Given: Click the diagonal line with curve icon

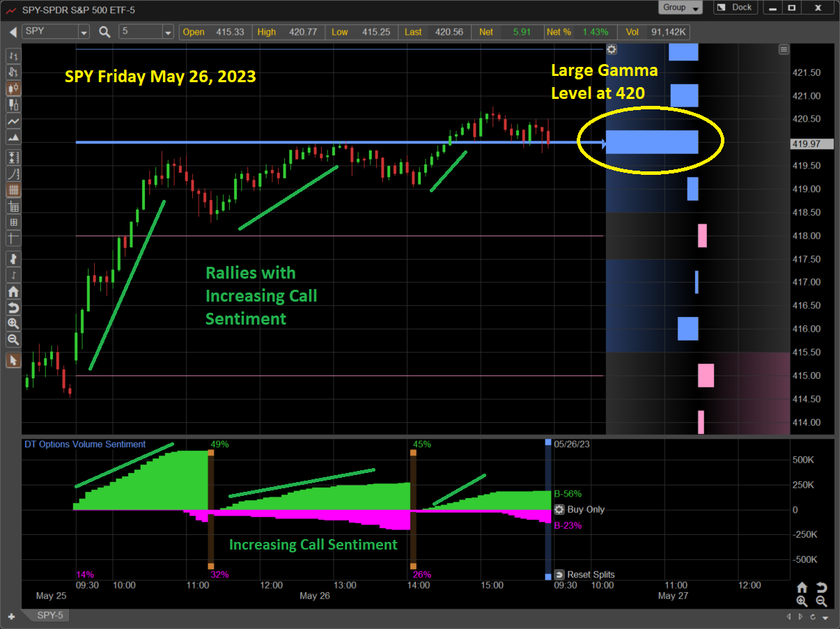Looking at the screenshot, I should tap(13, 173).
